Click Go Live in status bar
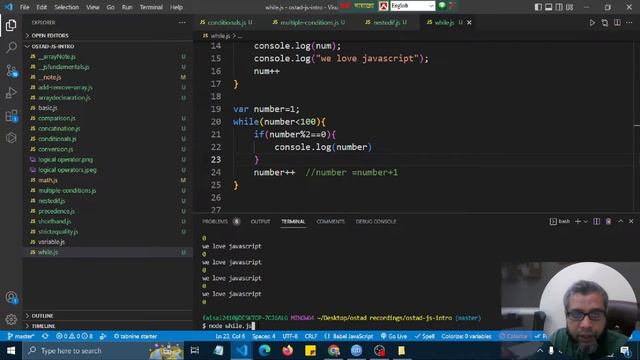Viewport: 640px width, 360px height. click(x=393, y=336)
